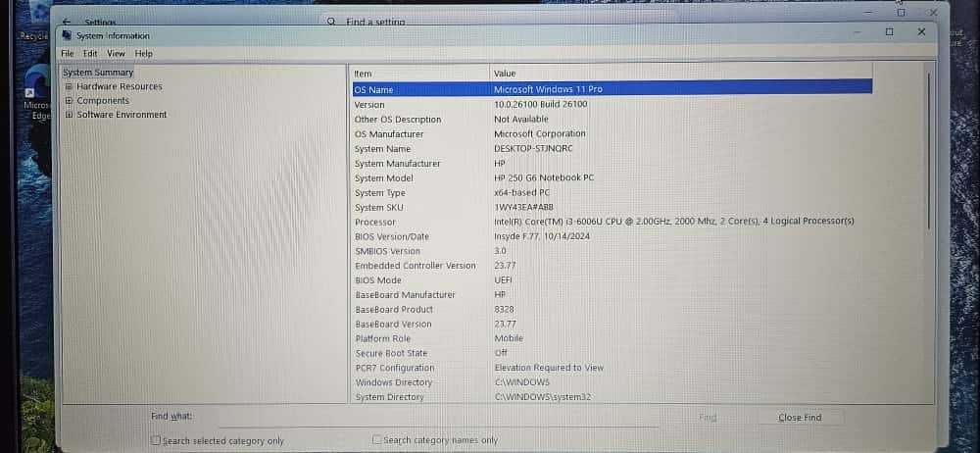Viewport: 980px width, 453px height.
Task: Click value UEFI in BIOS Mode row
Action: tap(503, 280)
